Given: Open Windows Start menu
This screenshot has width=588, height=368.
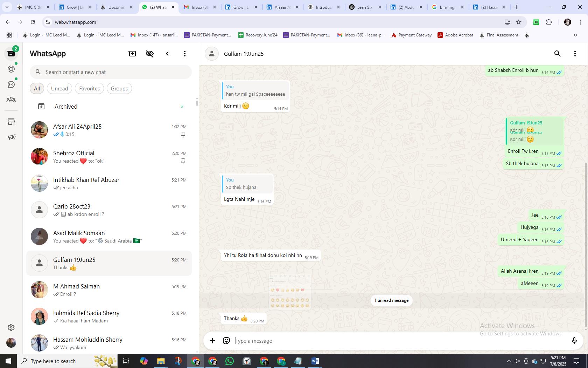Looking at the screenshot, I should click(8, 361).
